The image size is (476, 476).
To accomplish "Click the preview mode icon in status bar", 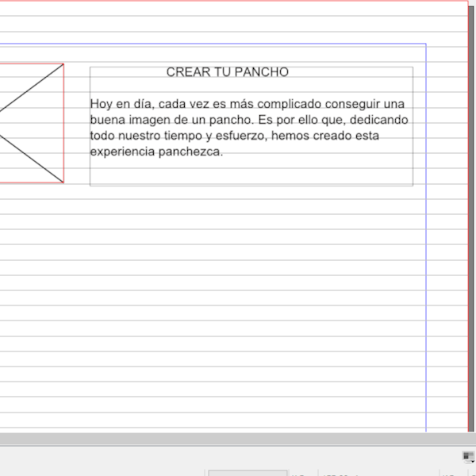I will tap(467, 455).
